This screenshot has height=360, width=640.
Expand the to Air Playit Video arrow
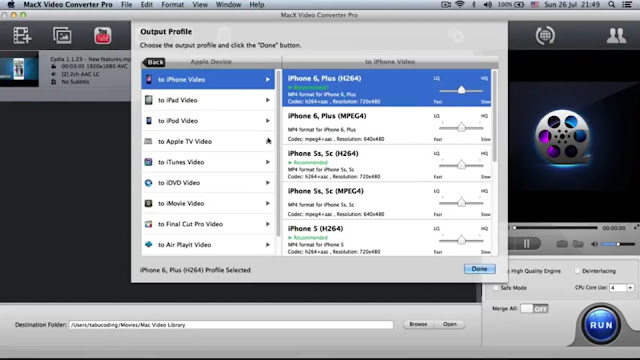(268, 244)
